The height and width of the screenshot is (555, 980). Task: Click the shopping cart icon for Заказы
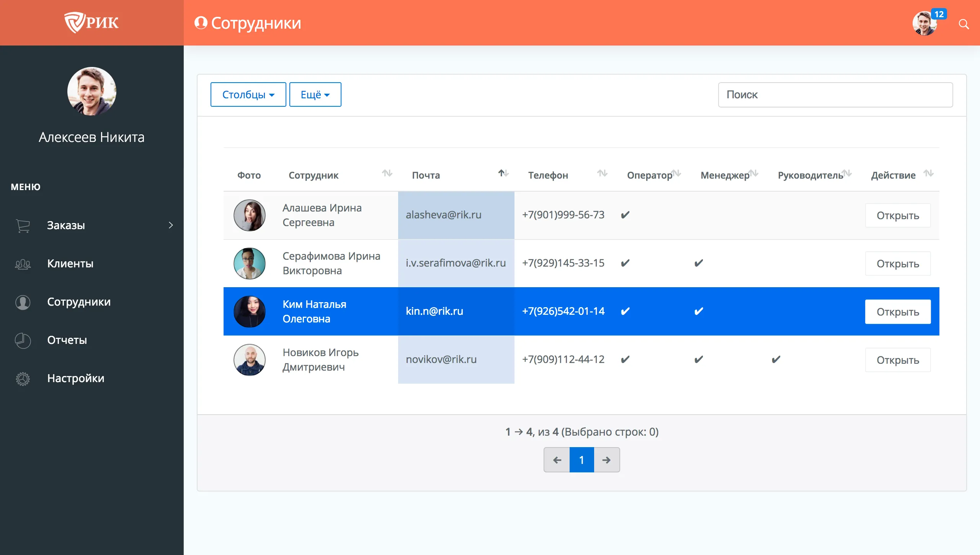pyautogui.click(x=23, y=226)
